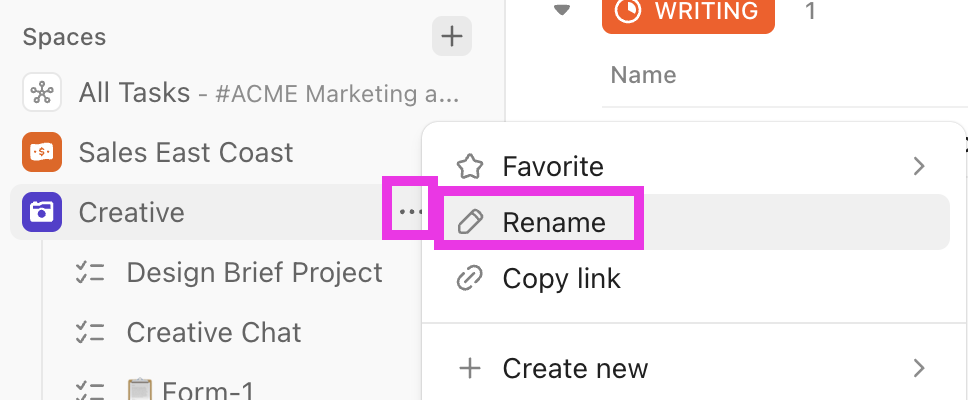This screenshot has height=400, width=968.
Task: Click the chain icon in the Copy link entry
Action: [469, 278]
